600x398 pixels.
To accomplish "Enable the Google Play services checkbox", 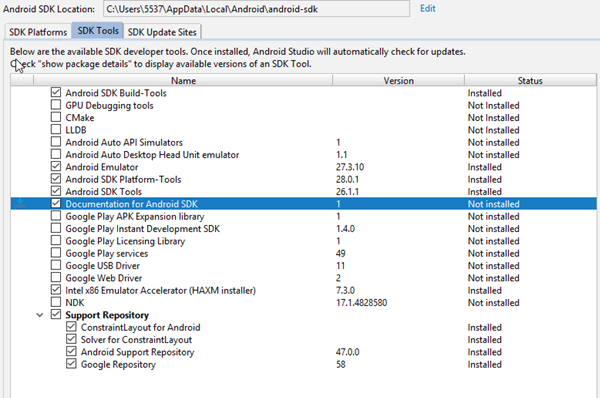I will point(56,253).
